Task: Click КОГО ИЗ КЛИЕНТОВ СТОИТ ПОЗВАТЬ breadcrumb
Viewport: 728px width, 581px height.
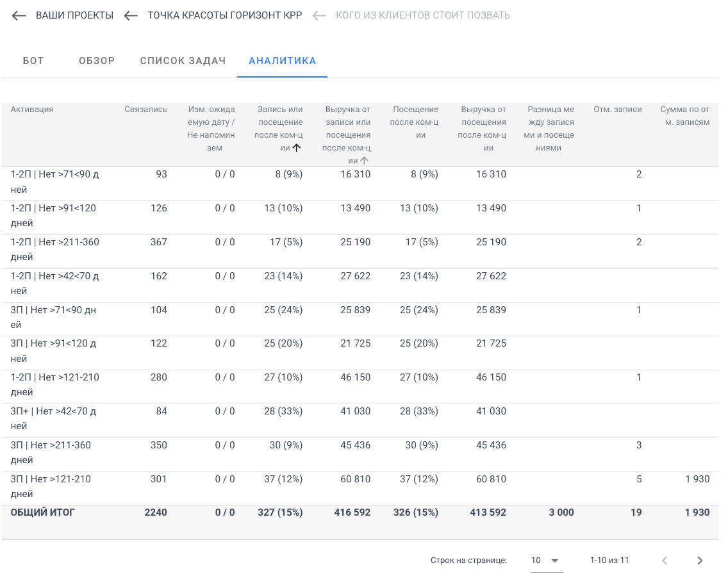Action: pos(423,15)
